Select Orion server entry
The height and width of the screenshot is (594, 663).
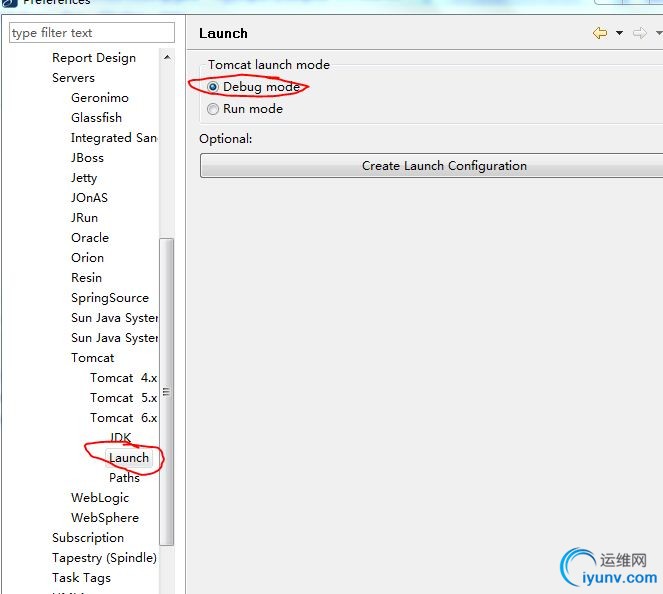(x=88, y=257)
